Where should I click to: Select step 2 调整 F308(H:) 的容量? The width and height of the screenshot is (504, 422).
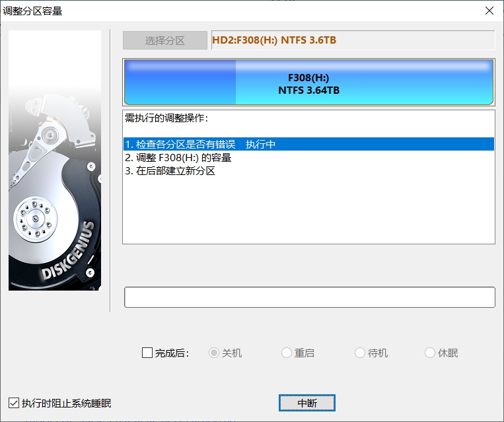308,157
